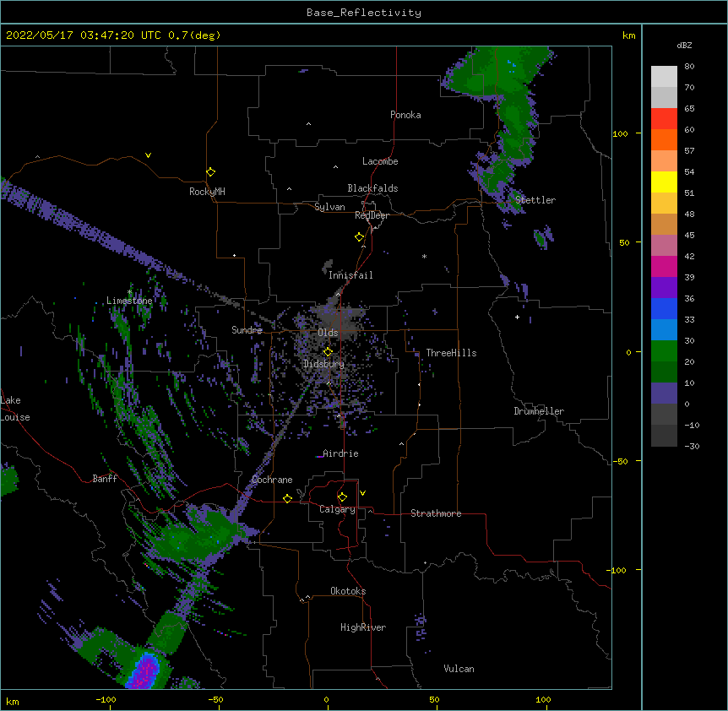This screenshot has height=711, width=728.
Task: Click the RedDeer city label
Action: tap(372, 215)
